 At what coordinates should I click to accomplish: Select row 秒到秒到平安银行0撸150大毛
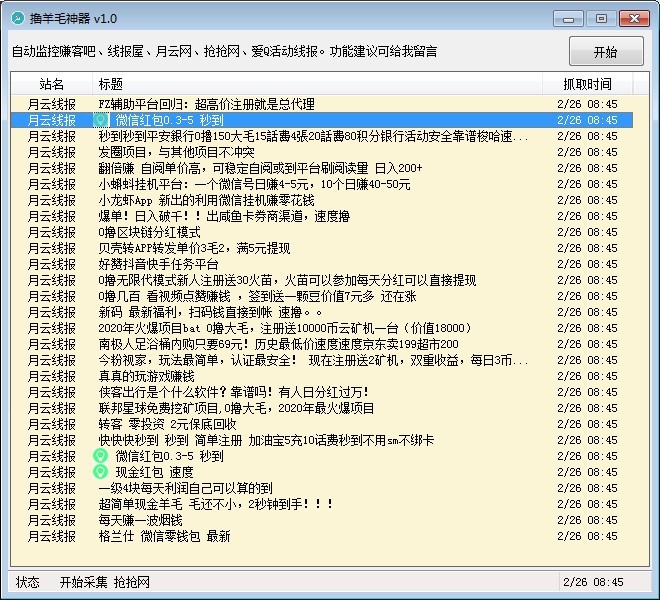pyautogui.click(x=322, y=136)
